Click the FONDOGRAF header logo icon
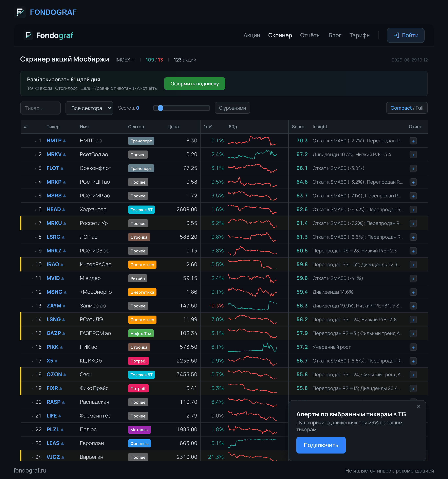Screen dimensions: 448x479 tap(20, 12)
